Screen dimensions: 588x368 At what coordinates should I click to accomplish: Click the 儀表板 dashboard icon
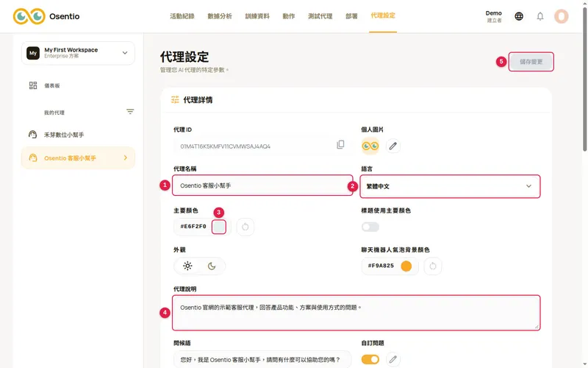pos(33,85)
